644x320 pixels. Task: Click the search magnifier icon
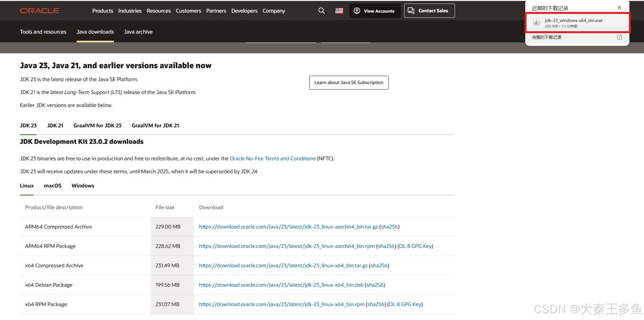pos(321,11)
